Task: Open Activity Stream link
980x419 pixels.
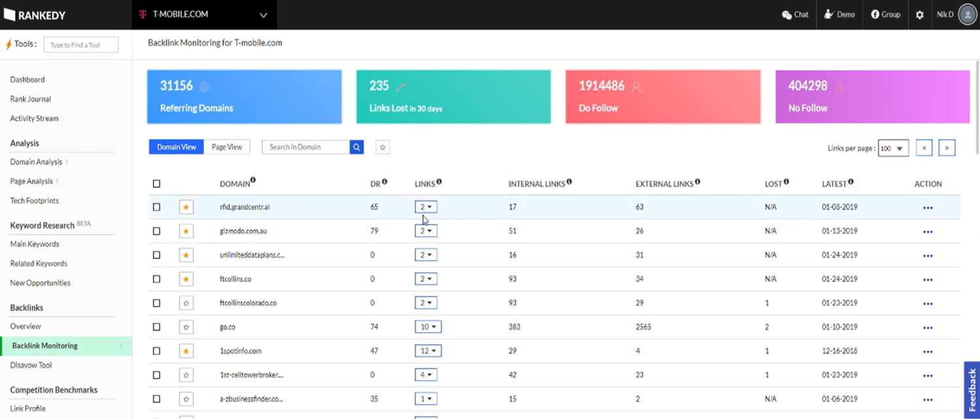Action: (x=34, y=118)
